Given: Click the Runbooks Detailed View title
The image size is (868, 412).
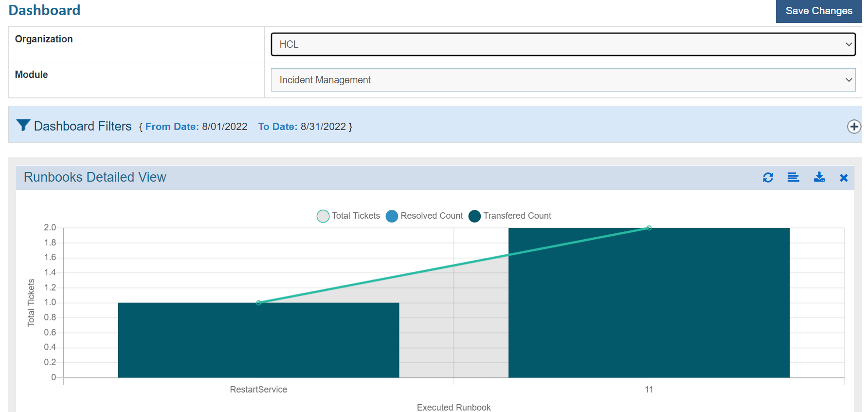Looking at the screenshot, I should pos(95,177).
